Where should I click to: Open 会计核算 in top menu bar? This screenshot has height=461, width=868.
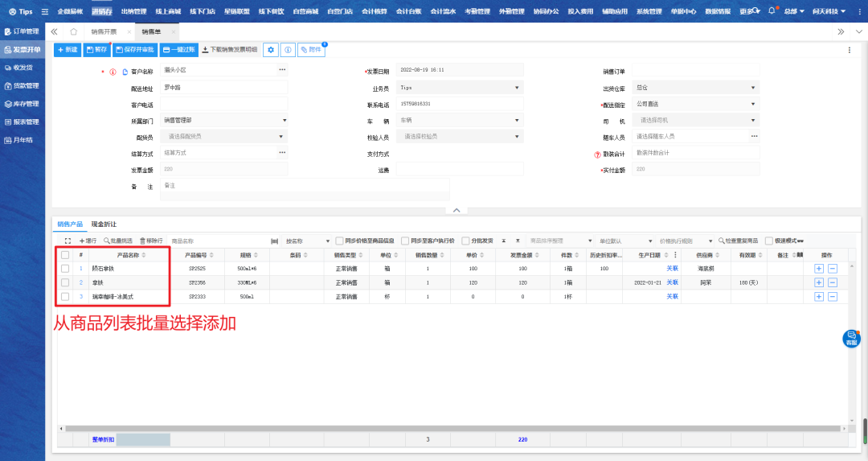[374, 12]
